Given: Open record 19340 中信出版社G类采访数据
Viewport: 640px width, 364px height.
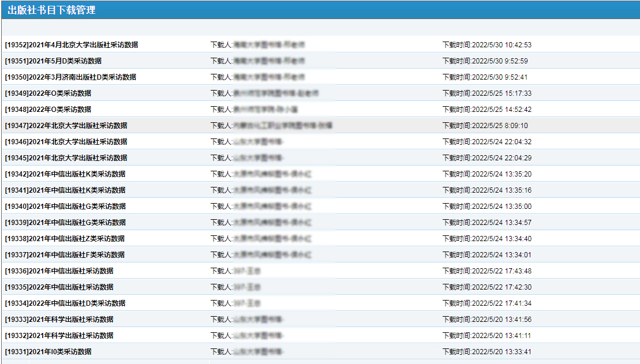Looking at the screenshot, I should (65, 207).
